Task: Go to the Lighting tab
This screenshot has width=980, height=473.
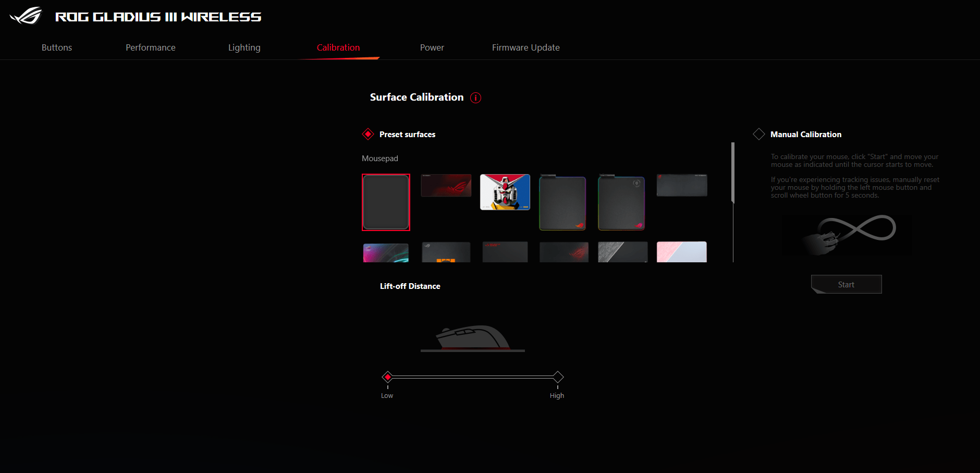Action: (x=244, y=47)
